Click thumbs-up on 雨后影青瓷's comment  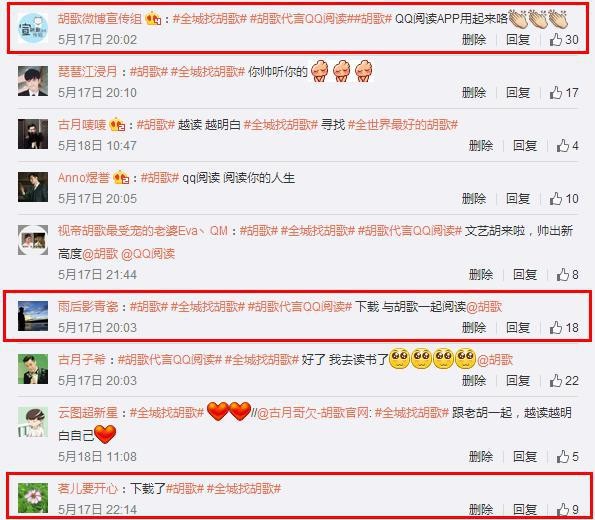tap(564, 328)
